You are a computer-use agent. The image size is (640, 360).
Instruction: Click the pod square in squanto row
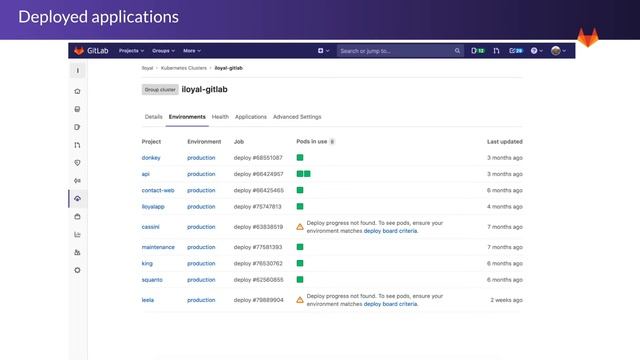[x=300, y=280]
